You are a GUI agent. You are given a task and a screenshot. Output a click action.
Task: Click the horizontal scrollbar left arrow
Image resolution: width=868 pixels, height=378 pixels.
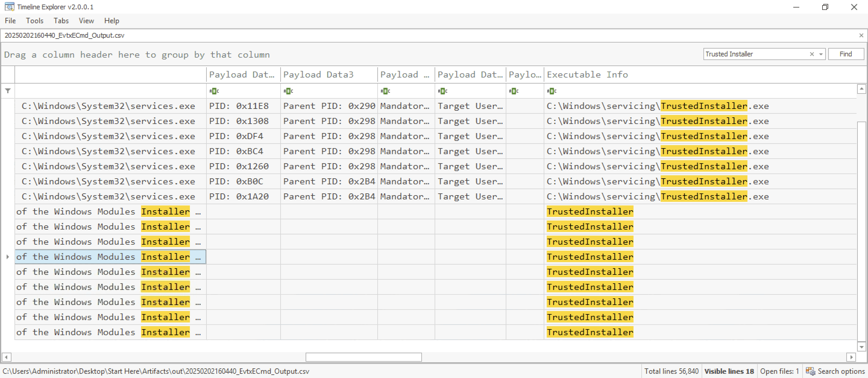coord(6,357)
